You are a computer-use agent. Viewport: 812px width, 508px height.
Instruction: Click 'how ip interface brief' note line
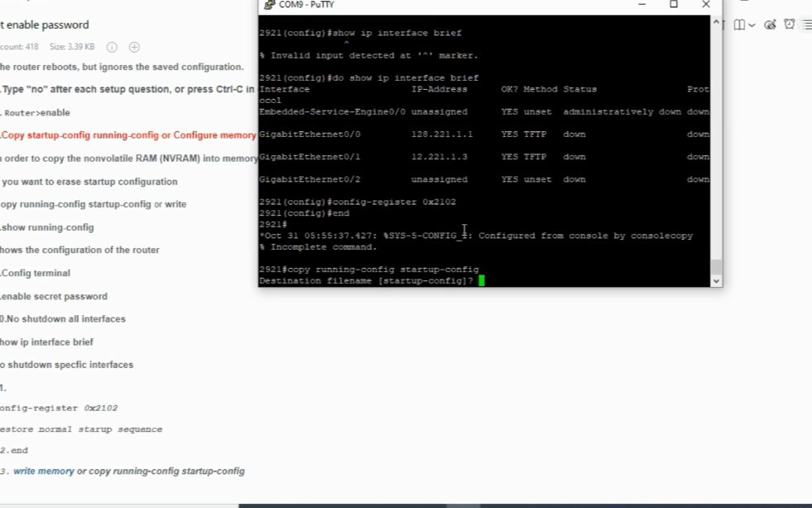(x=47, y=342)
